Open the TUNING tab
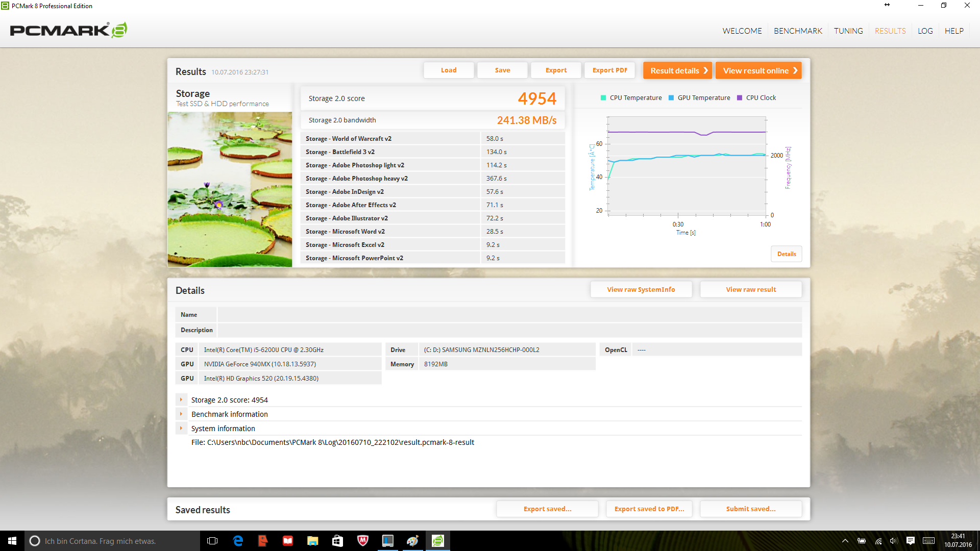The width and height of the screenshot is (980, 551). [x=848, y=31]
